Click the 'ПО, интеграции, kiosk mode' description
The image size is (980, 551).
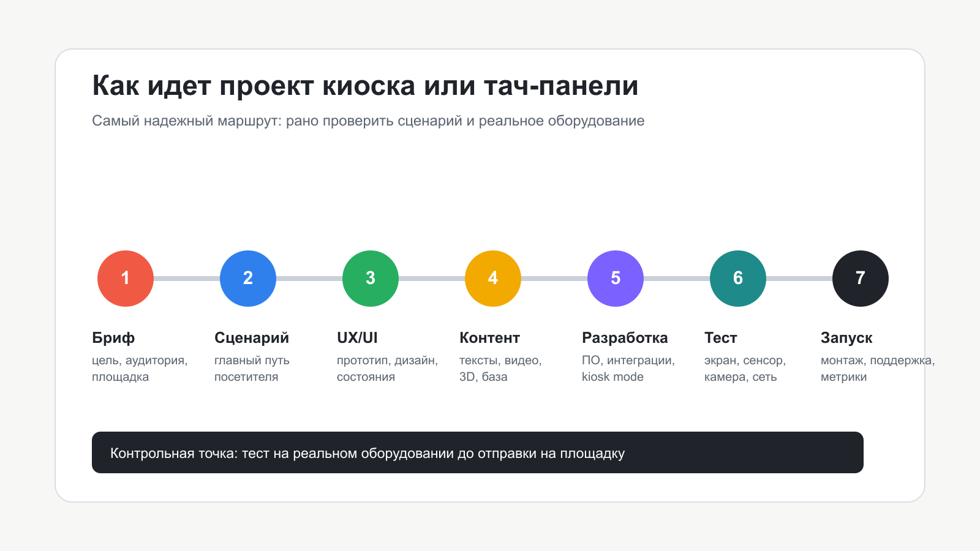click(628, 369)
